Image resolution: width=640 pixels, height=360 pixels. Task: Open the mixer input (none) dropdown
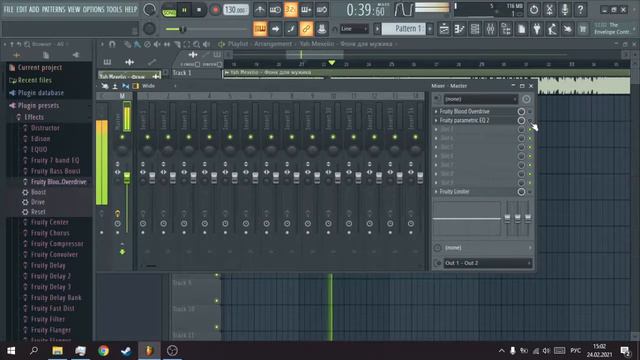[480, 99]
